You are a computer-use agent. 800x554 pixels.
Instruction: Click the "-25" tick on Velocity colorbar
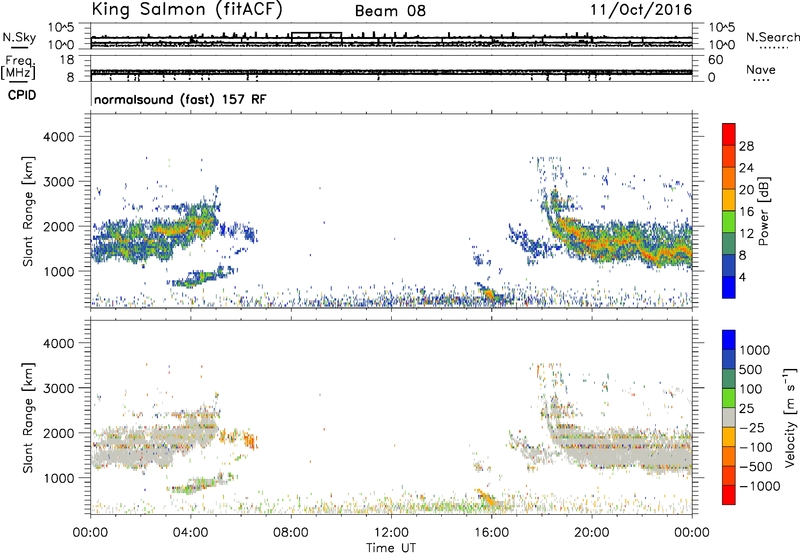752,427
